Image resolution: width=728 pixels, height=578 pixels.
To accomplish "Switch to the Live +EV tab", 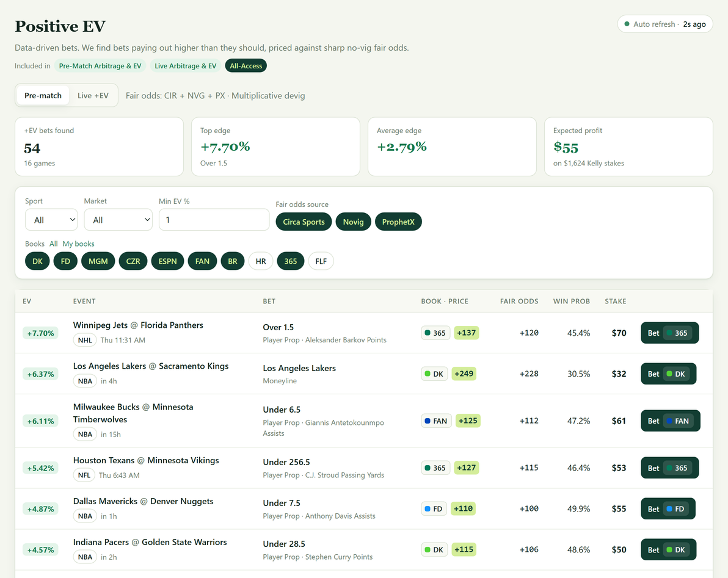I will coord(93,96).
